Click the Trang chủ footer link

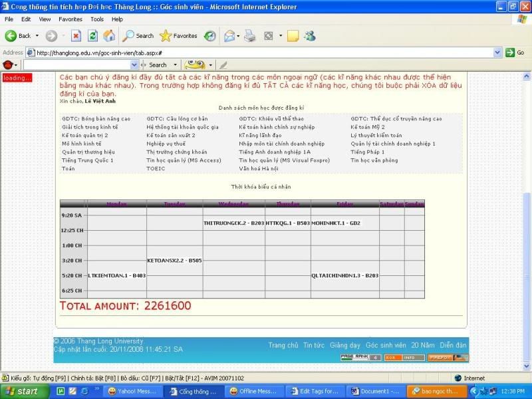pos(283,345)
